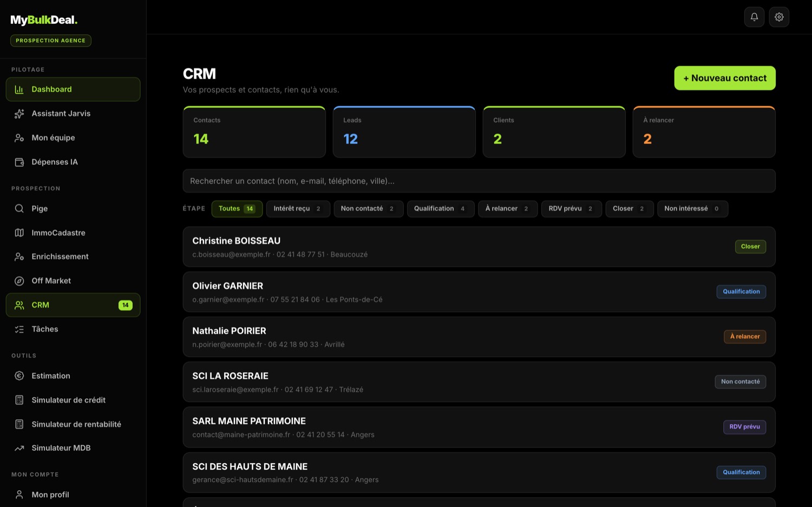Open SCI LA ROSERAIE contact
Screen dimensions: 812x507
click(x=479, y=382)
